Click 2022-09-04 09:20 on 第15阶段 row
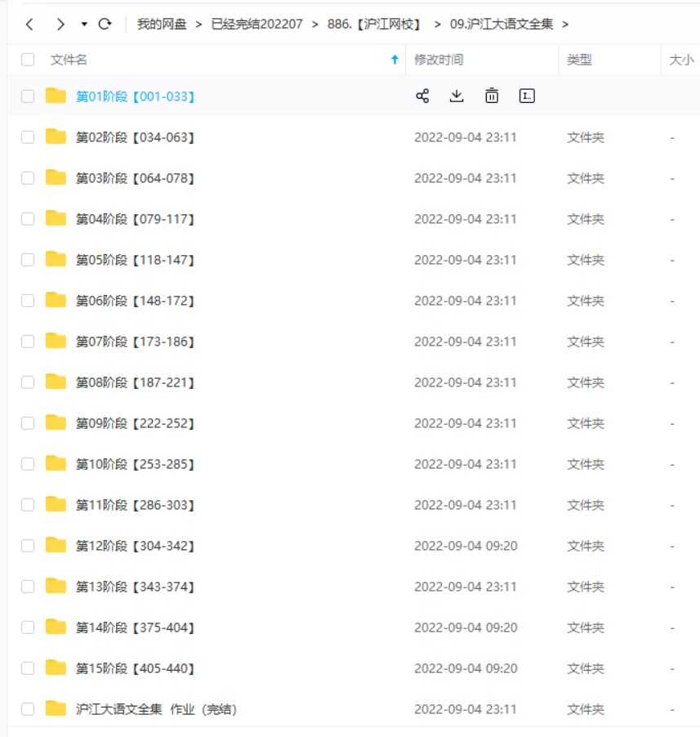Image resolution: width=700 pixels, height=737 pixels. point(466,668)
